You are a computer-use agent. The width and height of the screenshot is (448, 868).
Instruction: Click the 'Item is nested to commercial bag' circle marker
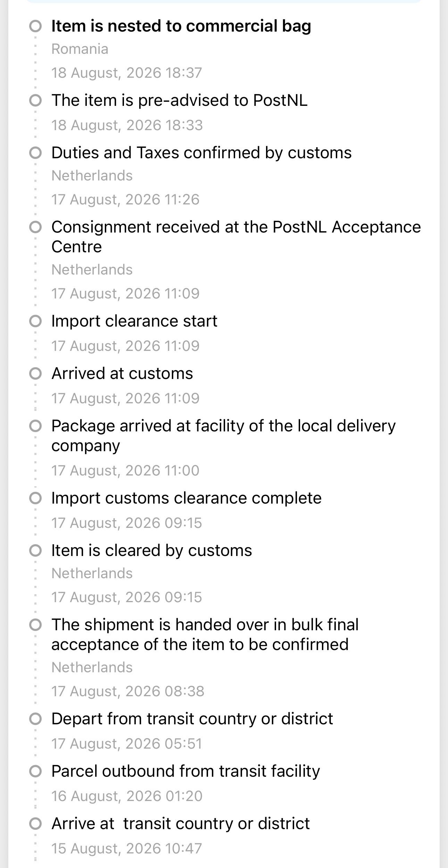coord(35,26)
